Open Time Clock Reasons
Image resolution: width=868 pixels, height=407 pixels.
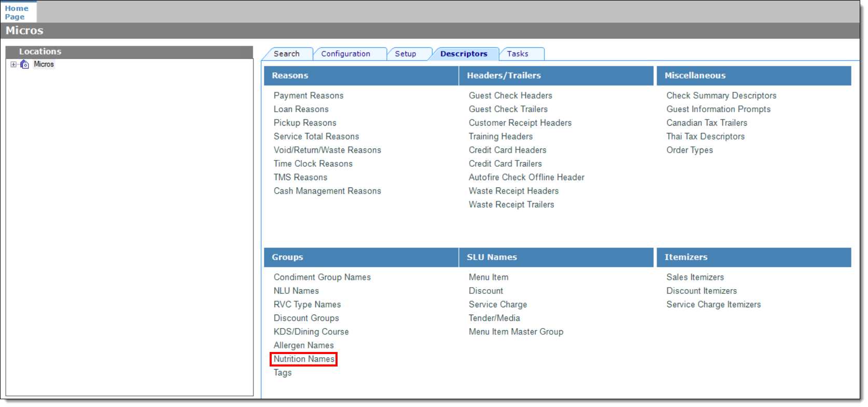(x=313, y=164)
